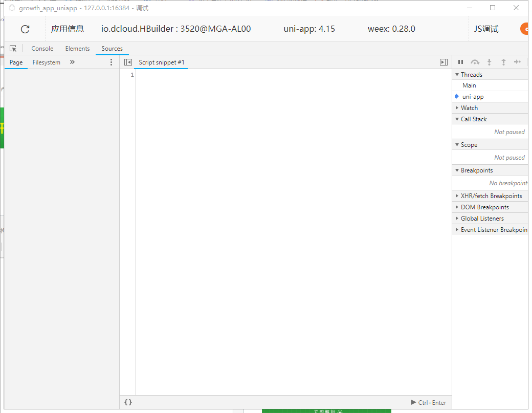
Task: Pause script execution
Action: (460, 62)
